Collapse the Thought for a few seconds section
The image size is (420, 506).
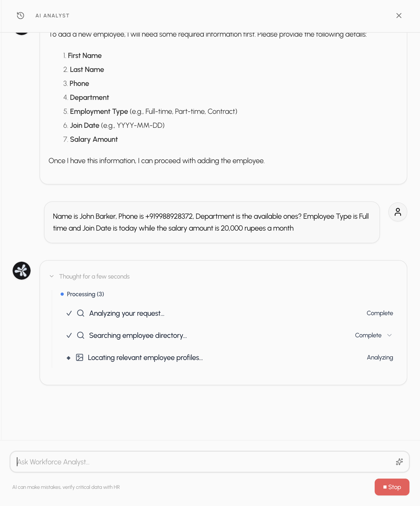coord(52,276)
